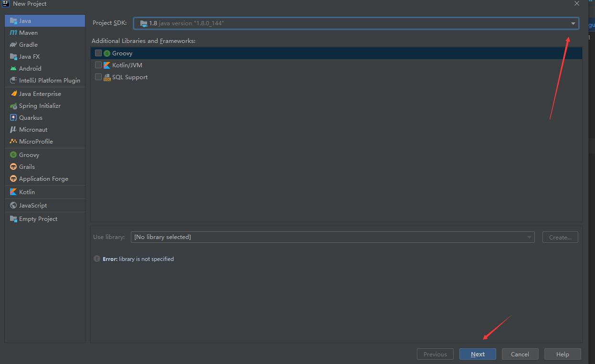Screen dimensions: 595x364
Task: Click the IntelliJ logo in title bar
Action: point(5,3)
